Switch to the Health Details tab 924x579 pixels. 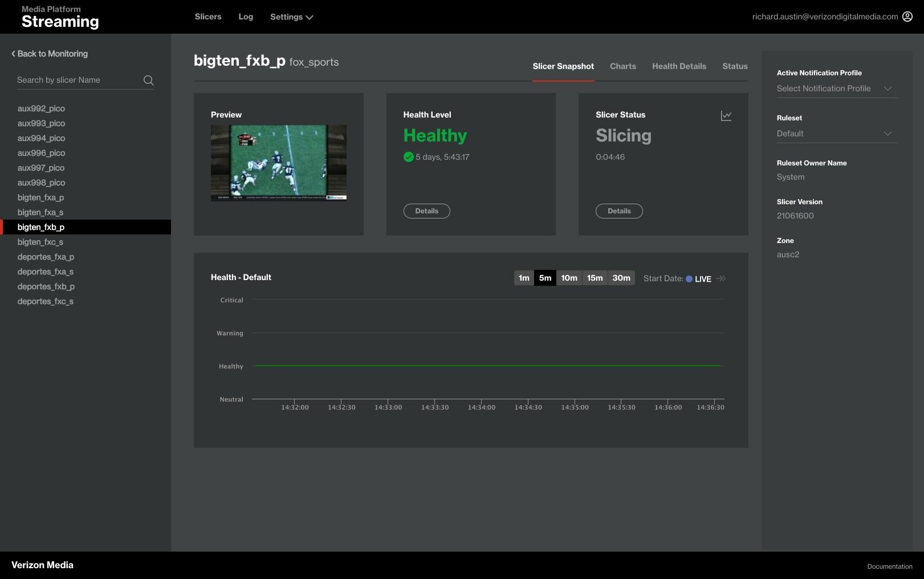[679, 66]
